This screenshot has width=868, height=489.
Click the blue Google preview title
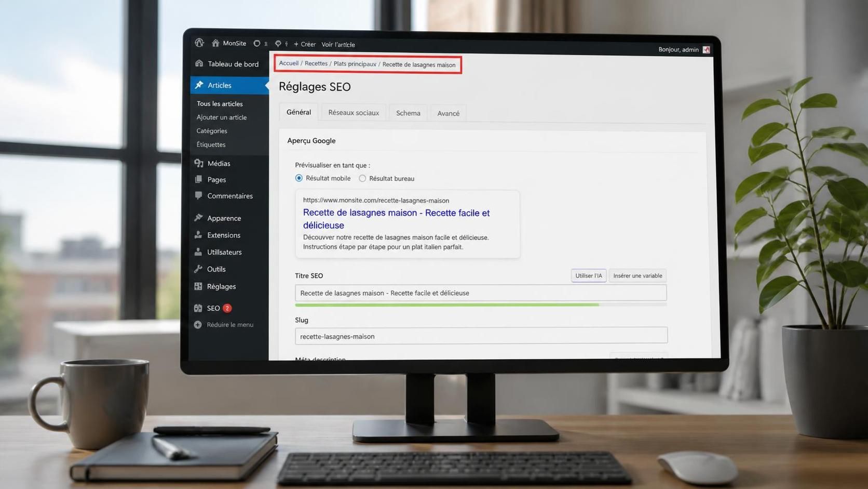click(x=396, y=219)
